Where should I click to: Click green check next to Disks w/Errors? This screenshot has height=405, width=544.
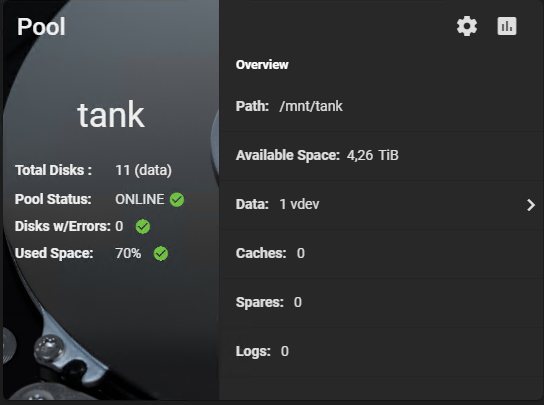[143, 227]
